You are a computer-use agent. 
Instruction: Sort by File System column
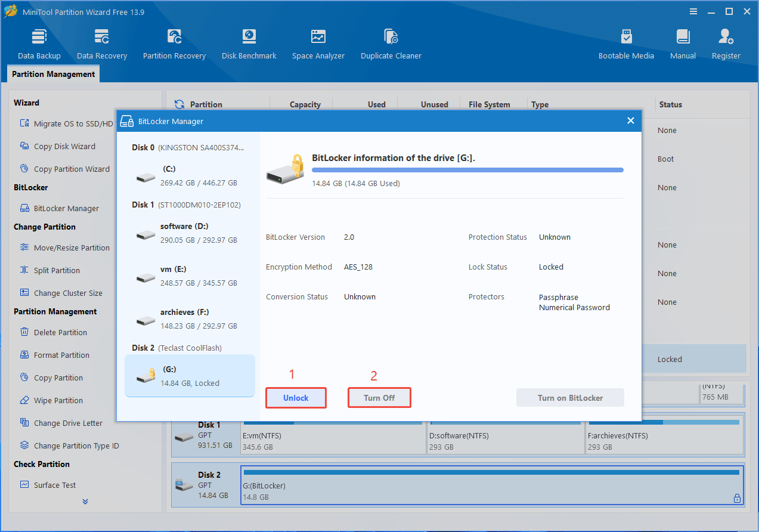(489, 104)
